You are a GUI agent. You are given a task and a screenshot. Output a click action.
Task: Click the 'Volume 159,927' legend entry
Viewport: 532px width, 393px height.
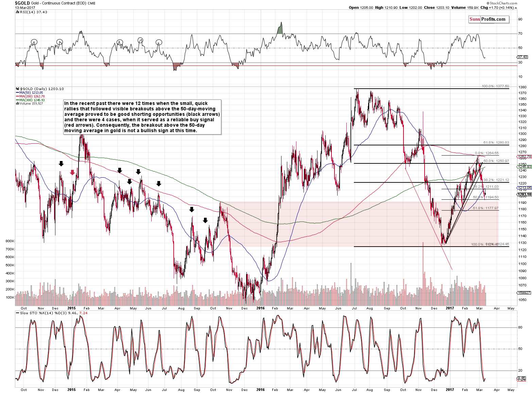pos(31,104)
